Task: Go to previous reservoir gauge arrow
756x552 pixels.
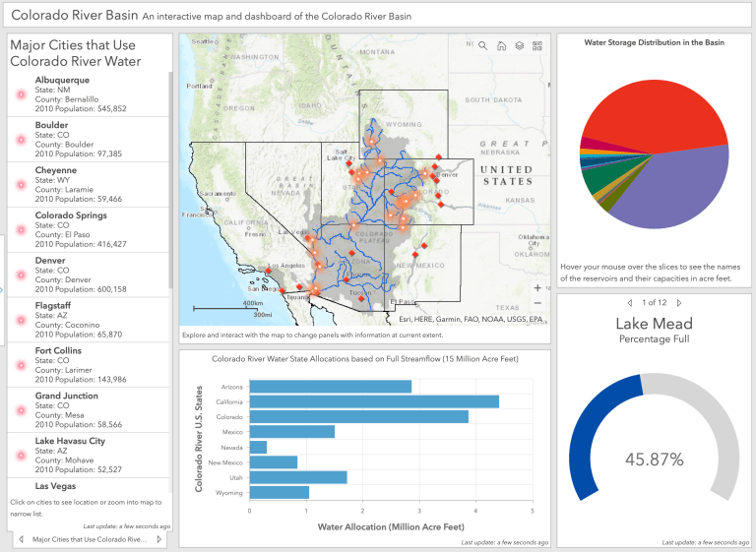Action: click(x=630, y=303)
